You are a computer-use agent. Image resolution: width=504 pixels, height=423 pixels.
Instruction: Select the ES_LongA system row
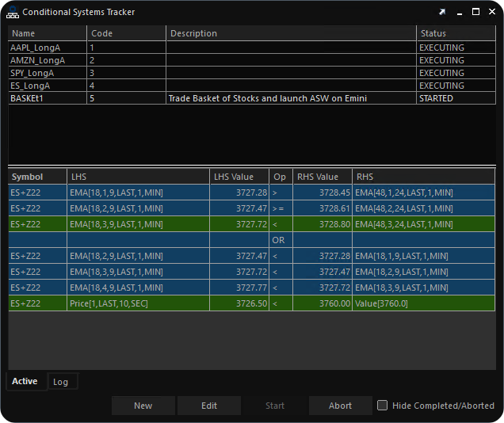click(x=252, y=86)
